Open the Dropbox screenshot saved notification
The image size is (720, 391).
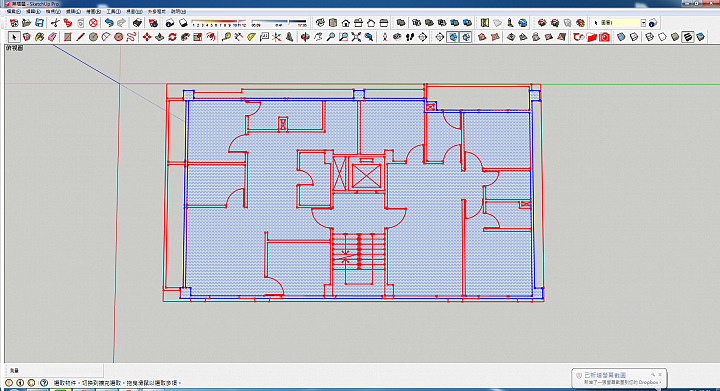click(x=619, y=378)
